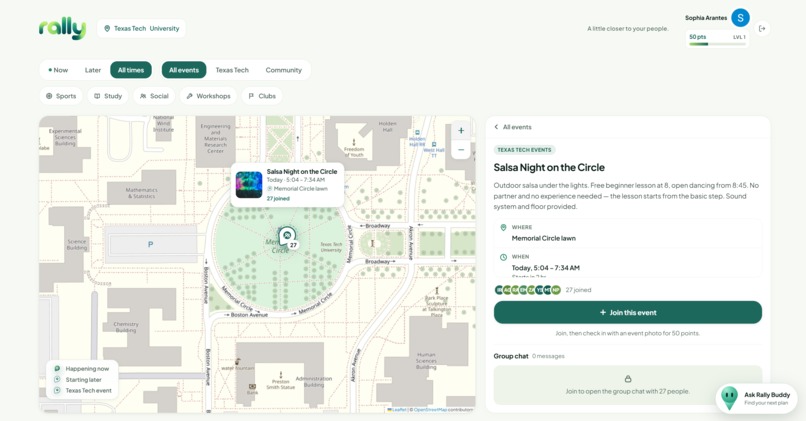
Task: Click the attendee avatars row
Action: tap(527, 290)
